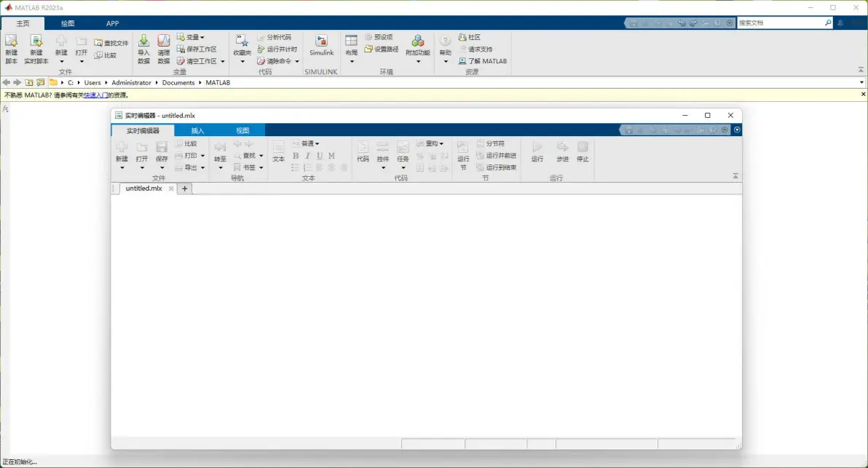The image size is (868, 468).
Task: Click Analyze Code (分析代码)
Action: click(x=274, y=37)
